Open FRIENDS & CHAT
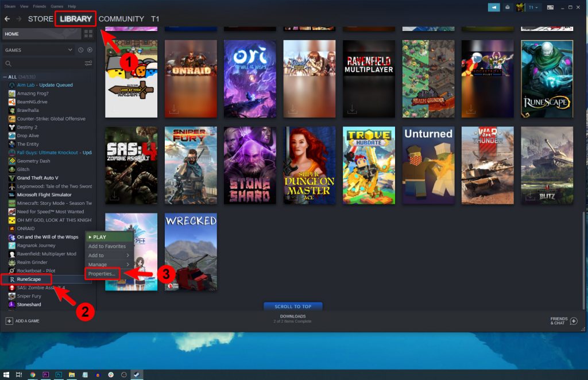588x380 pixels. coord(564,321)
